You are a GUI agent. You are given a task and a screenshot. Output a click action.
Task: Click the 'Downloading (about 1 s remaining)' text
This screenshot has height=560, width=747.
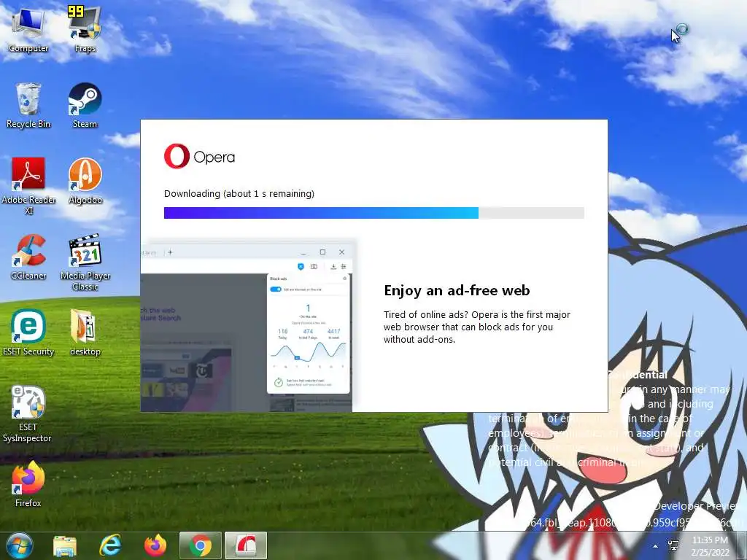click(239, 194)
